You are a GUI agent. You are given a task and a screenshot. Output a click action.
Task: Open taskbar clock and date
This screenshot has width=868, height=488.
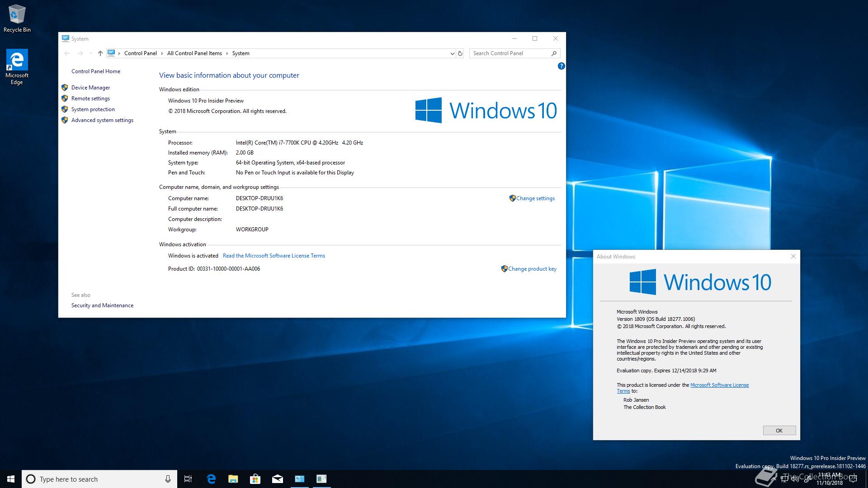click(x=830, y=479)
